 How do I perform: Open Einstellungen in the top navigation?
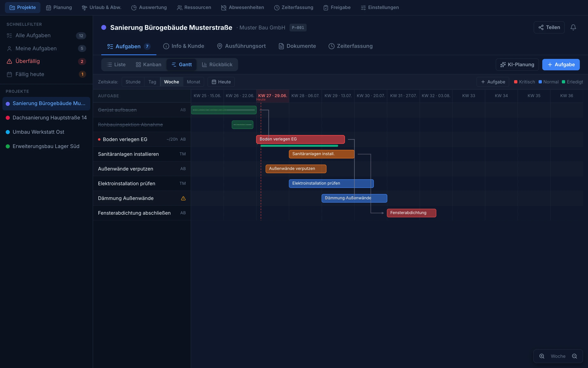[380, 7]
